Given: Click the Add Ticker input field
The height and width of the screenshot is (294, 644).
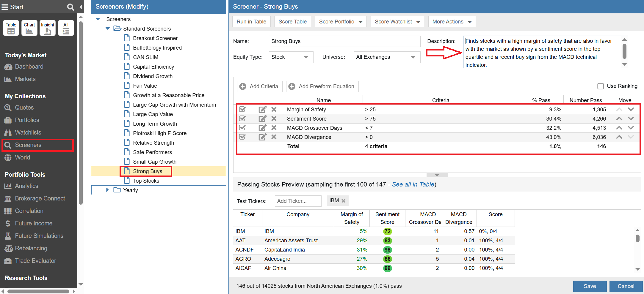Looking at the screenshot, I should pos(298,201).
